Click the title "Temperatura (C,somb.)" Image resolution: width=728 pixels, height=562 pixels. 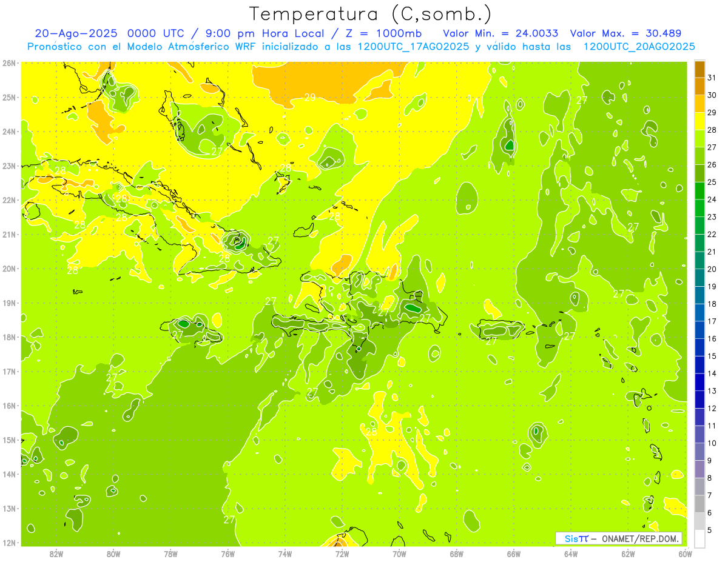[370, 14]
